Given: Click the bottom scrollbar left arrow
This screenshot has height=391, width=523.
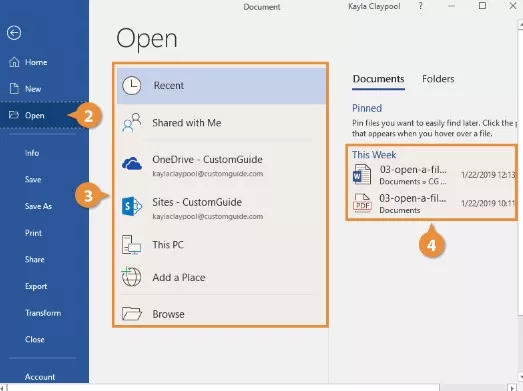Looking at the screenshot, I should 3,388.
